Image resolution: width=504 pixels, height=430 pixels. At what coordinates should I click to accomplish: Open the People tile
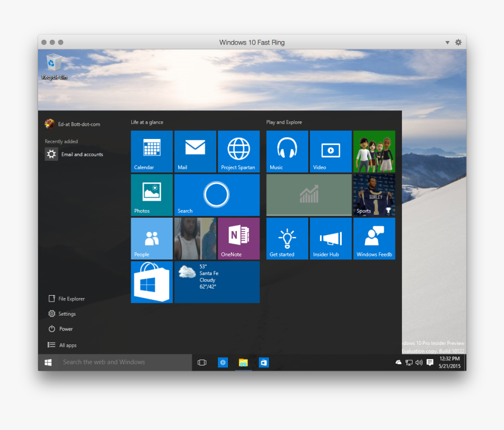[152, 239]
